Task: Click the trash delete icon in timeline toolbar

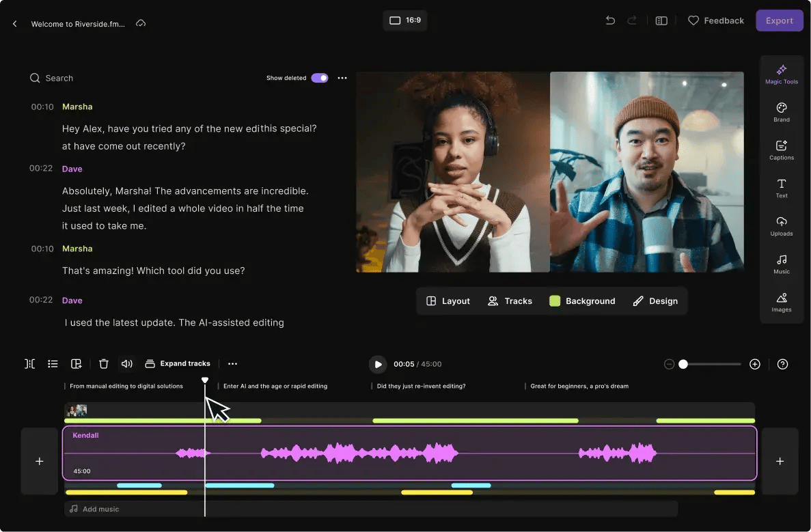Action: pos(104,364)
